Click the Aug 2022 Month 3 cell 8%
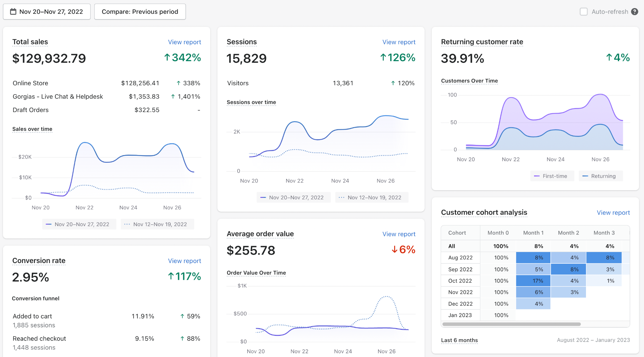The width and height of the screenshot is (644, 357). [x=604, y=258]
